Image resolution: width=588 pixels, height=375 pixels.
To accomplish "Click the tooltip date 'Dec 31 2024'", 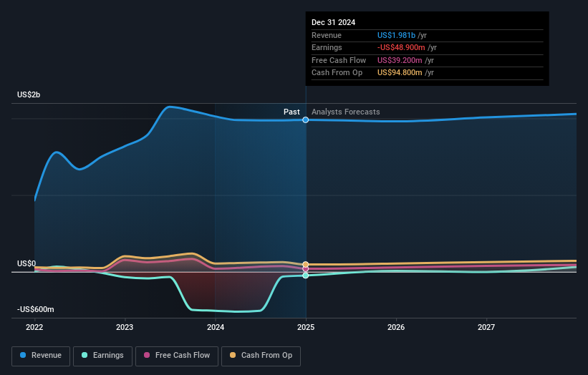I will tap(333, 22).
